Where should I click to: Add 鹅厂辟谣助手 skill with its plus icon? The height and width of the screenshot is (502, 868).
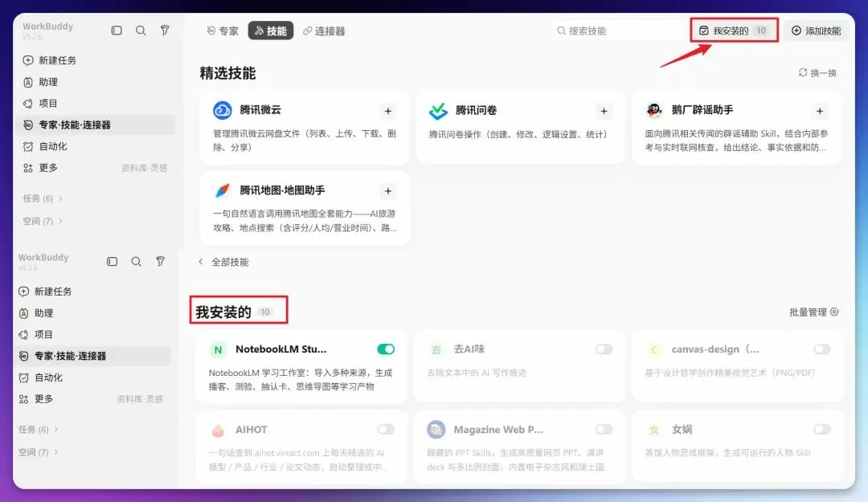point(820,112)
